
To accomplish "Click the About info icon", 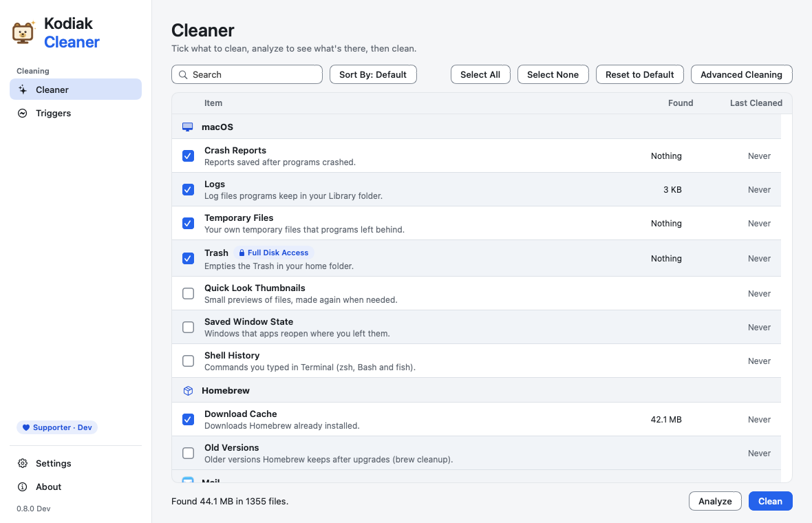I will [x=22, y=487].
